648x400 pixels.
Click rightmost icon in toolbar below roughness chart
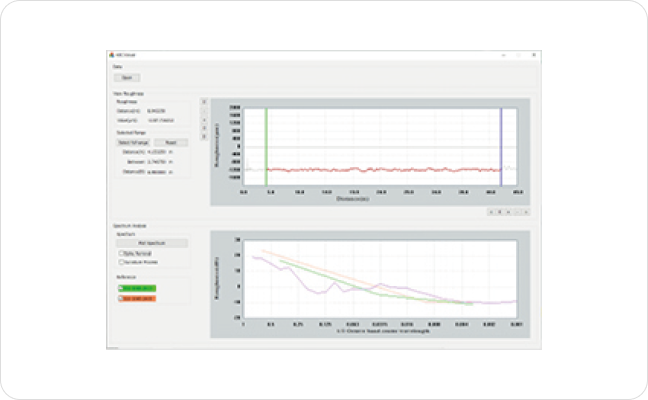[x=526, y=212]
